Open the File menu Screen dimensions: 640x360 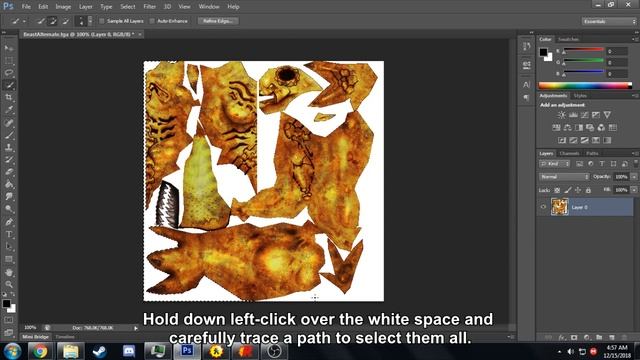pos(26,7)
